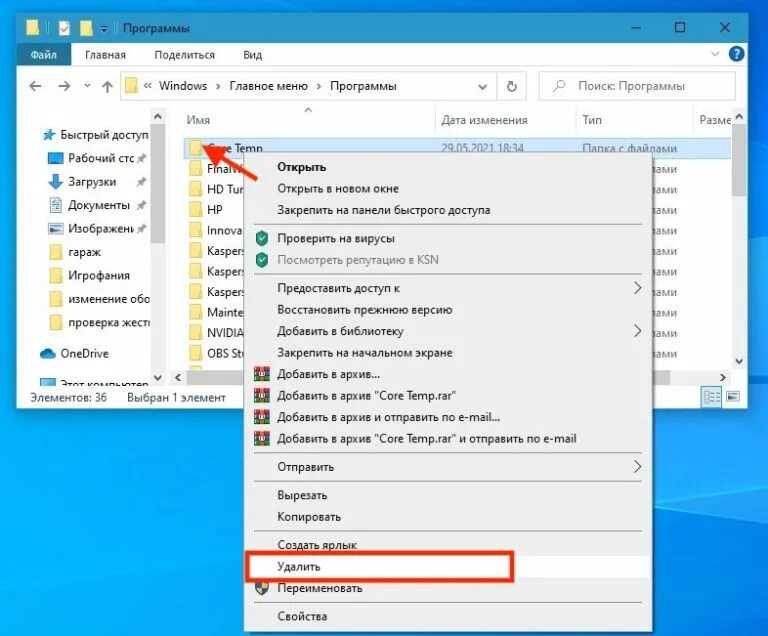Click the OBS Studio folder icon

196,353
